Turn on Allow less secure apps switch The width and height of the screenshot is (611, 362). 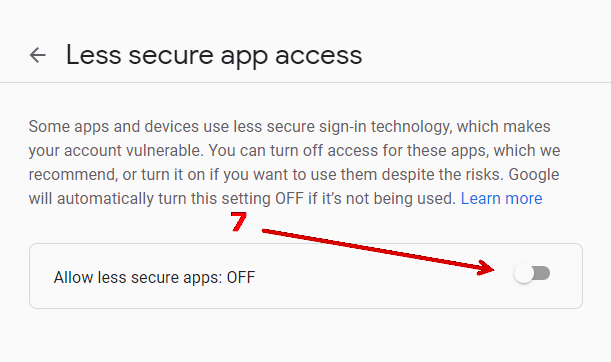pos(532,273)
